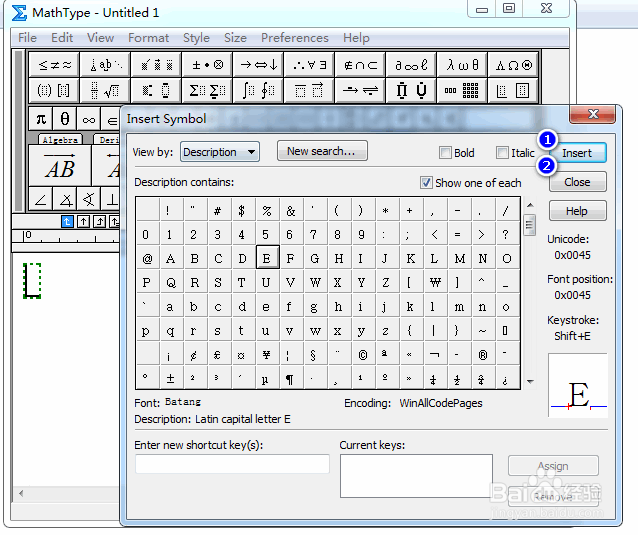
Task: Switch to the Algebra tab
Action: point(60,140)
